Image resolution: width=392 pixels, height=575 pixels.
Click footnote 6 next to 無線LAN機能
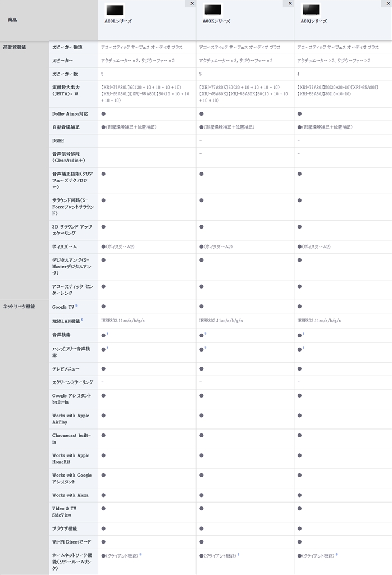point(82,320)
